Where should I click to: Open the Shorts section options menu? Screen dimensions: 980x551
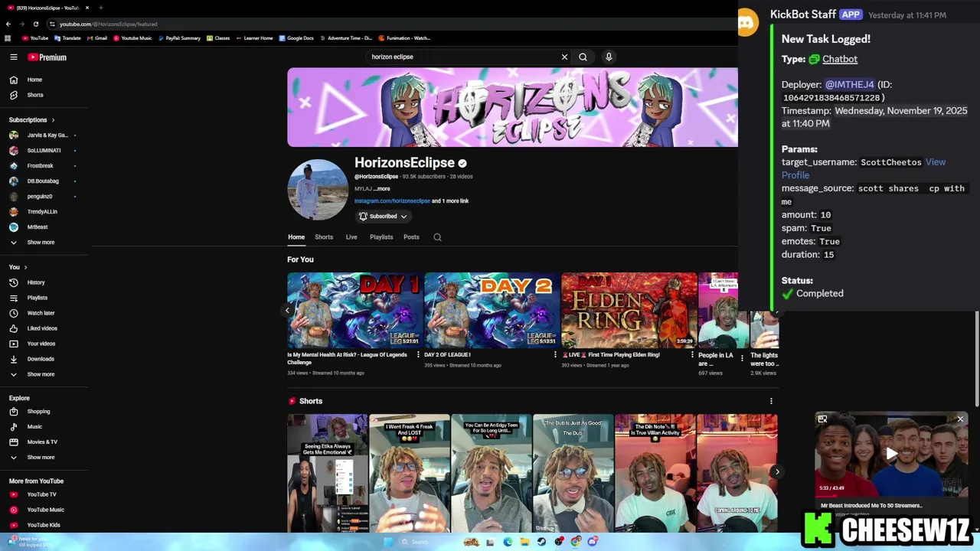coord(771,401)
